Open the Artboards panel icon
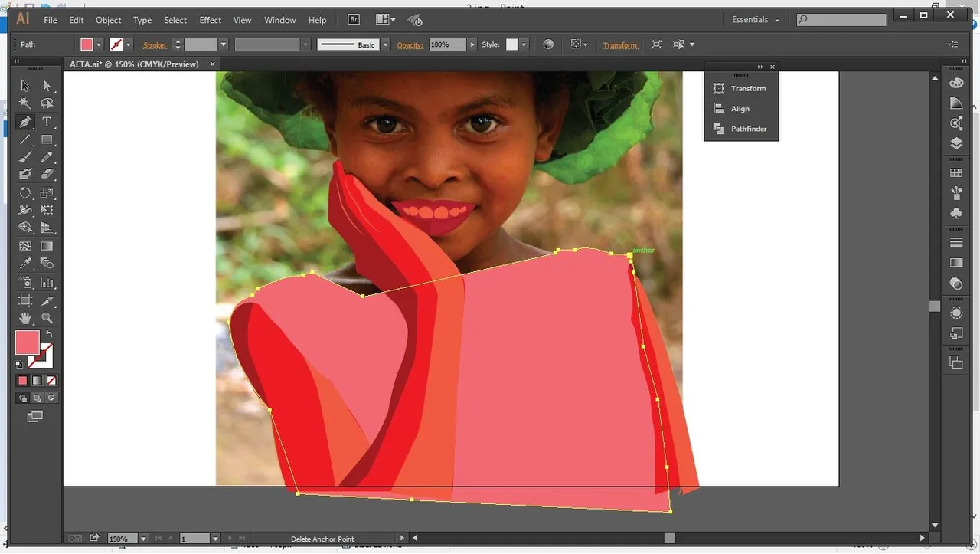The image size is (980, 554). coord(956,362)
